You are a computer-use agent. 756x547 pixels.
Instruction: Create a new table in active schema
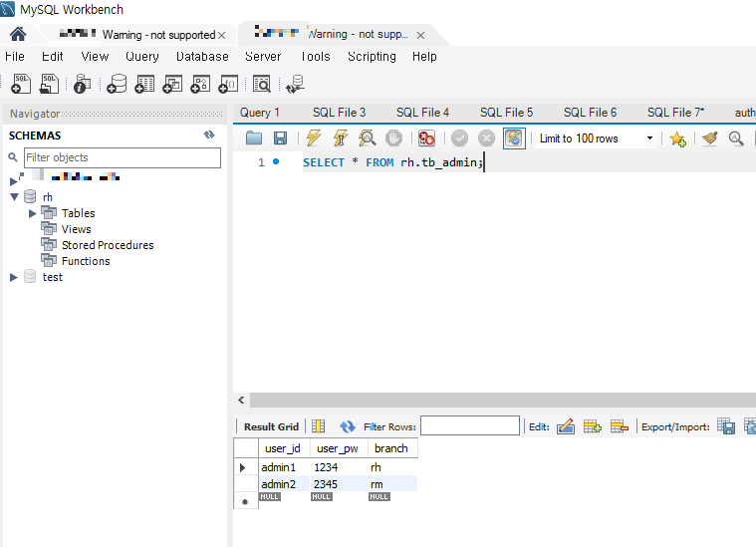(x=144, y=84)
